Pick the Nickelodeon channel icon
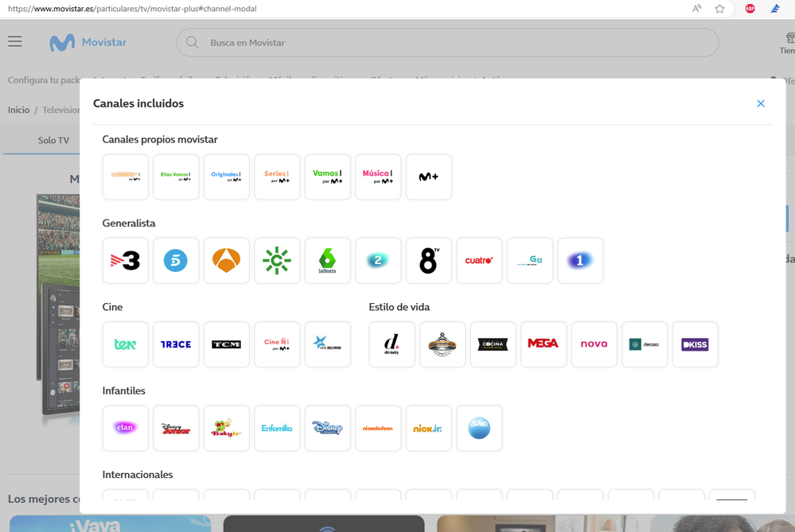The height and width of the screenshot is (532, 795). (378, 428)
